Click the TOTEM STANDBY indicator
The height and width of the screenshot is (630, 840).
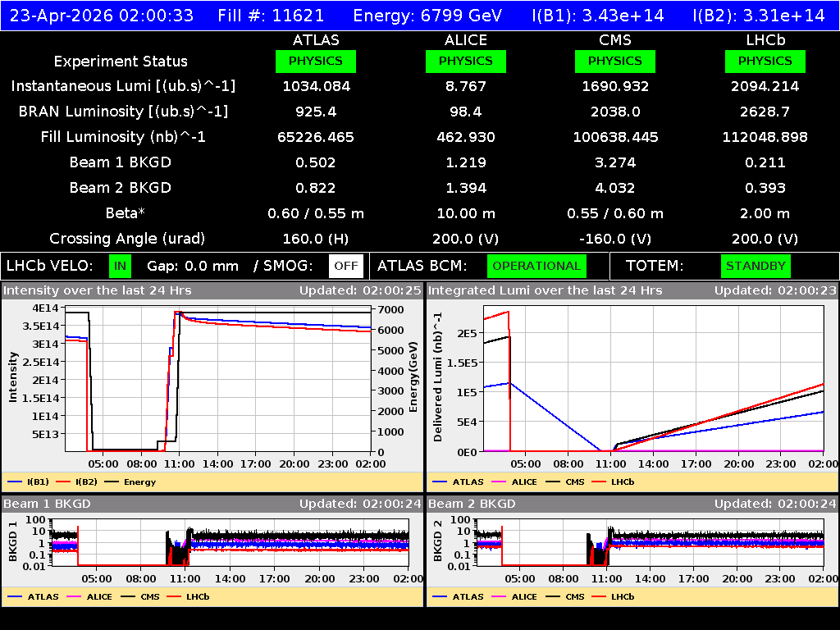point(756,267)
